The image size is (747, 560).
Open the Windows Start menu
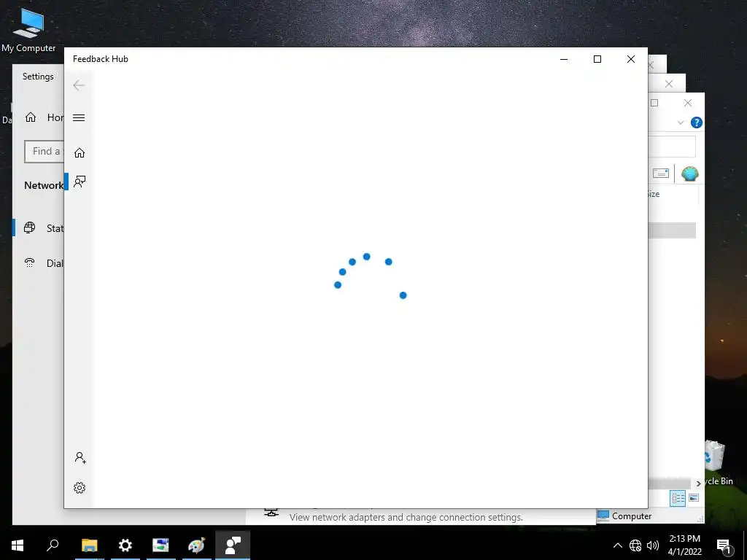pyautogui.click(x=18, y=545)
